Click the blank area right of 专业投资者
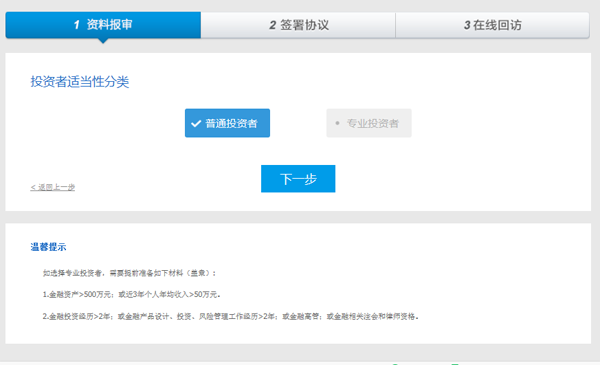 497,123
